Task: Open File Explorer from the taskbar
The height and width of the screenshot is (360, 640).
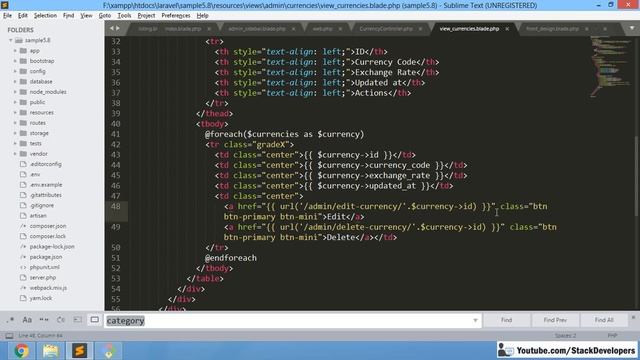Action: [51, 351]
